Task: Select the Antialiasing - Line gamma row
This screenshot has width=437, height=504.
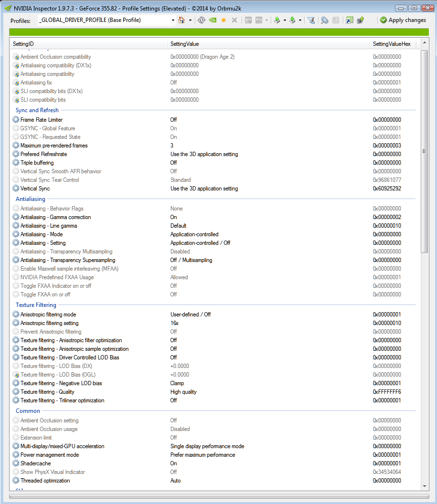Action: 215,226
